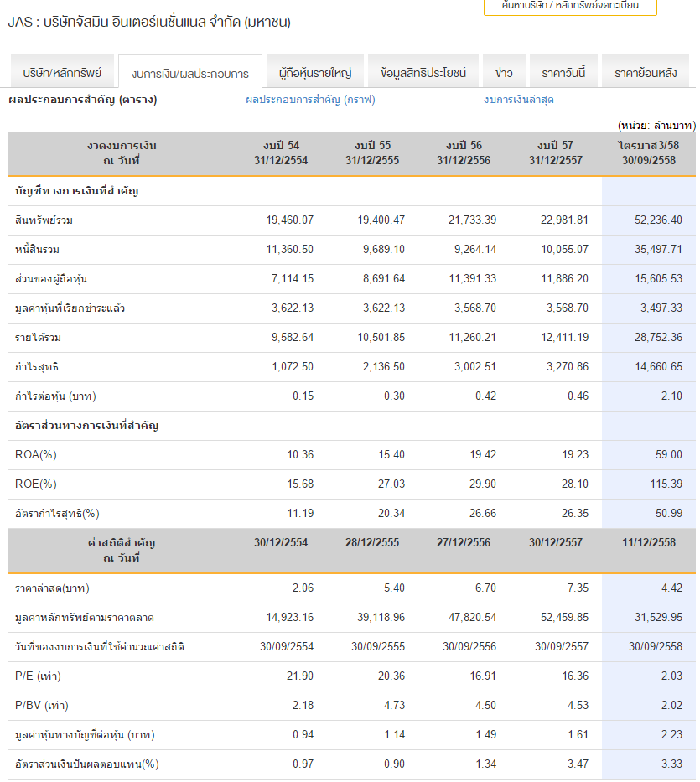Click the P/BV (เท่า) row label
700x782 pixels.
pos(41,706)
